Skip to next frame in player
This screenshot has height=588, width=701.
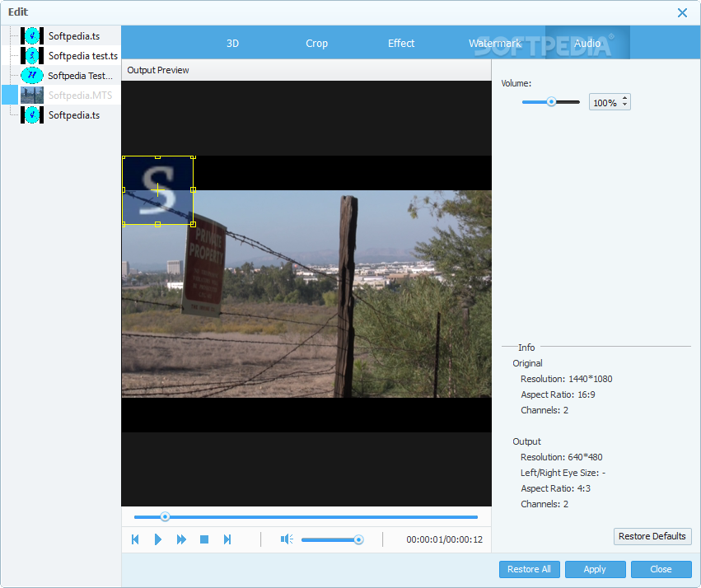(227, 539)
